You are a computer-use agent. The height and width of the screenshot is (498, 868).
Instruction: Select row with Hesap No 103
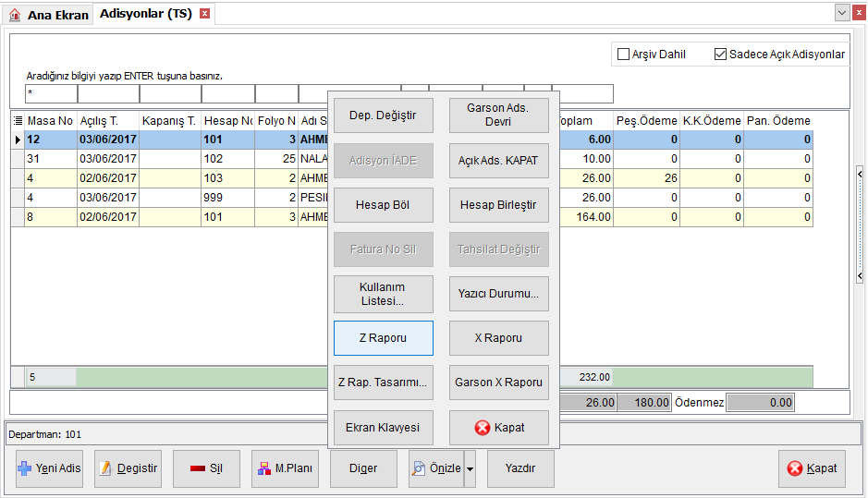[412, 178]
